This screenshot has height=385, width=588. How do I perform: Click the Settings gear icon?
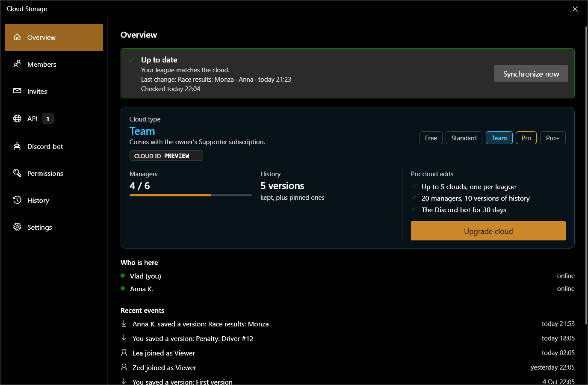pyautogui.click(x=17, y=227)
